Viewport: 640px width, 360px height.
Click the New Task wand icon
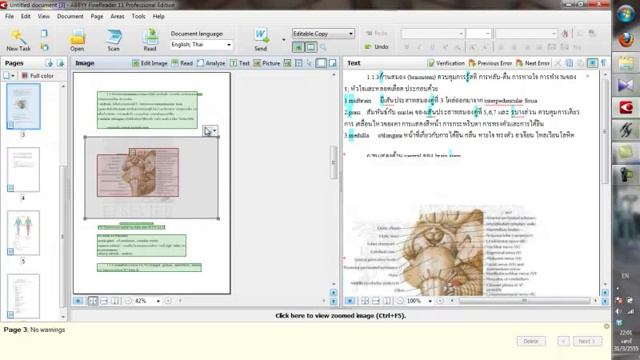[x=18, y=37]
